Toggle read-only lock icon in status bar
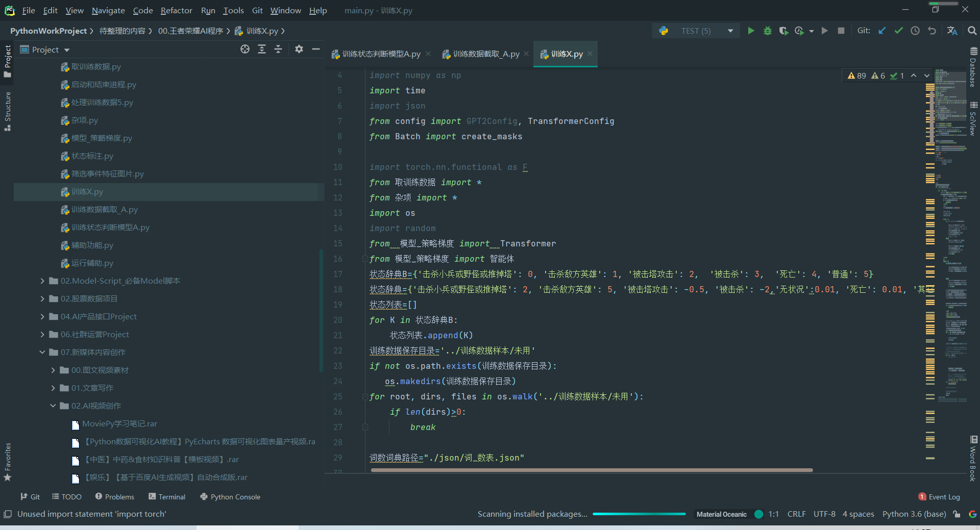Screen dimensions: 980x530 click(957, 514)
